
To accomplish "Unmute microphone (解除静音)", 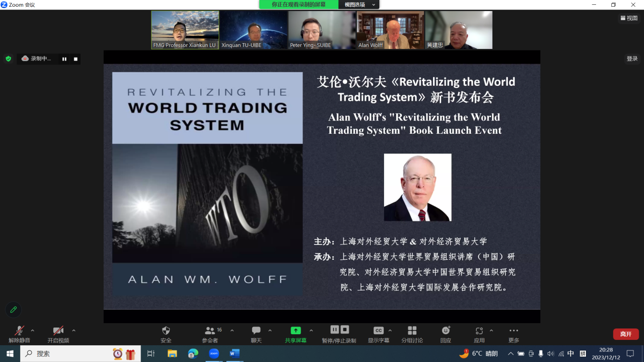I will pos(19,331).
